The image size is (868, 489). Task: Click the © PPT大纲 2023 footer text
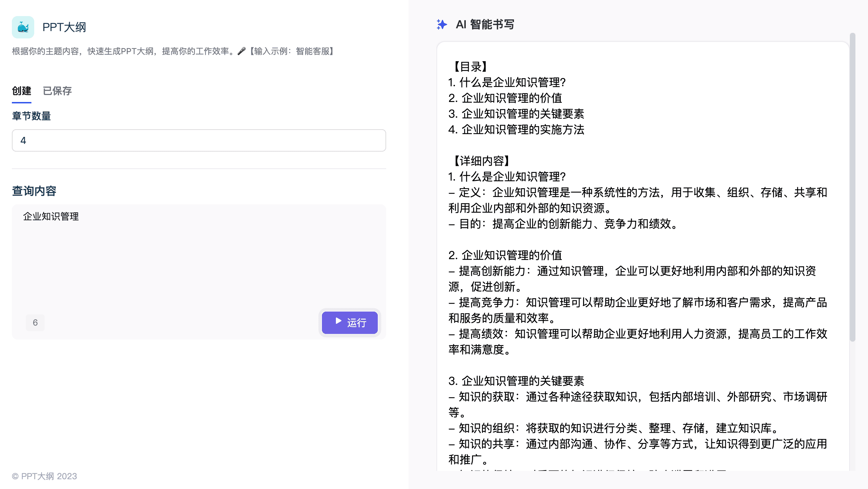44,476
